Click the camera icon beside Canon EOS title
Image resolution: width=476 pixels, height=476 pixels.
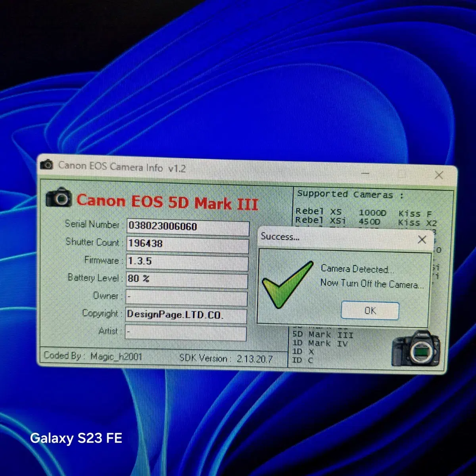click(x=59, y=197)
